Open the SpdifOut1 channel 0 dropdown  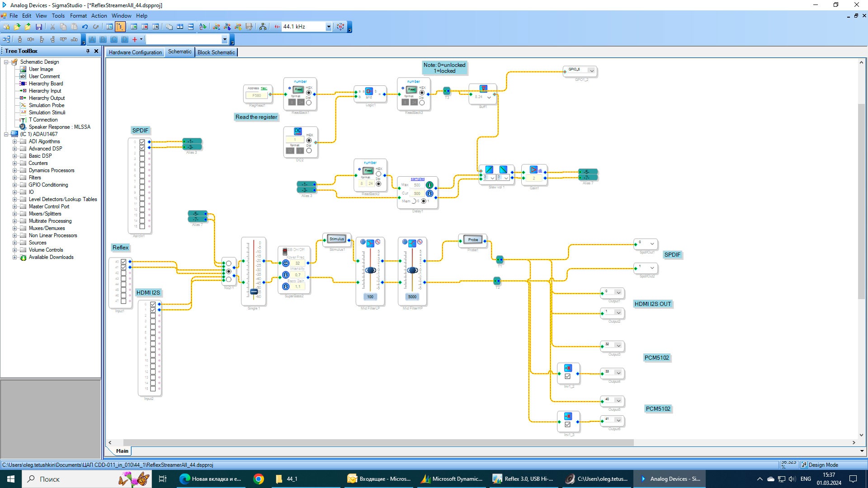[652, 244]
